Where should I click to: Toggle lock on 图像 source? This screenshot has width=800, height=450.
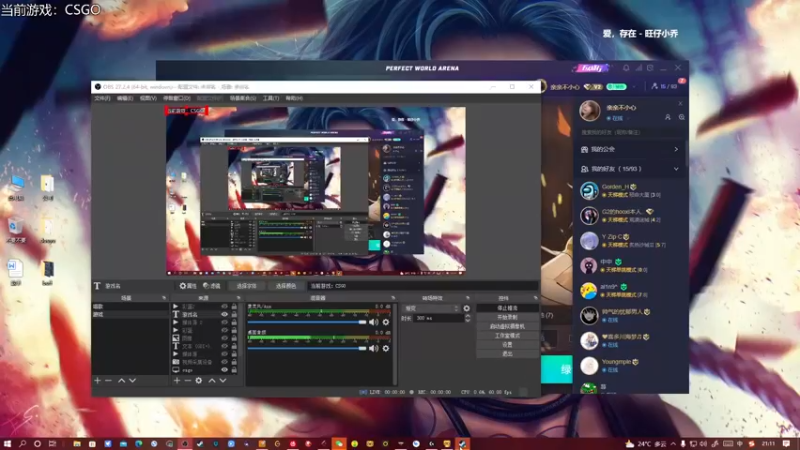tap(234, 338)
